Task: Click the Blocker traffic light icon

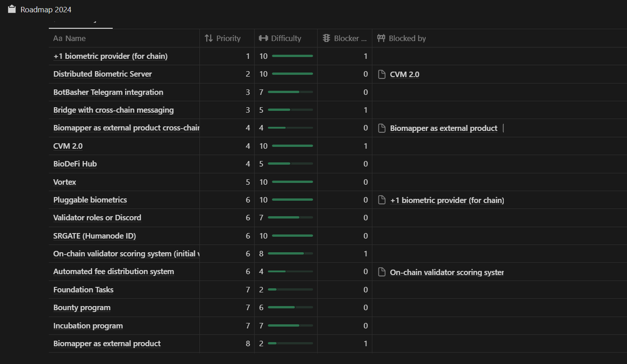Action: pos(326,38)
